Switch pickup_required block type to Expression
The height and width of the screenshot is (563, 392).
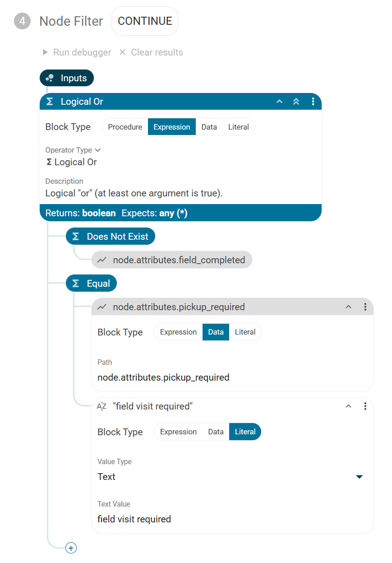click(178, 332)
